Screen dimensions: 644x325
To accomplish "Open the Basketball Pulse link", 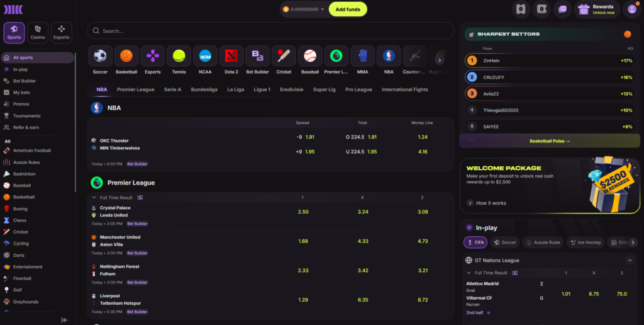I will click(550, 141).
